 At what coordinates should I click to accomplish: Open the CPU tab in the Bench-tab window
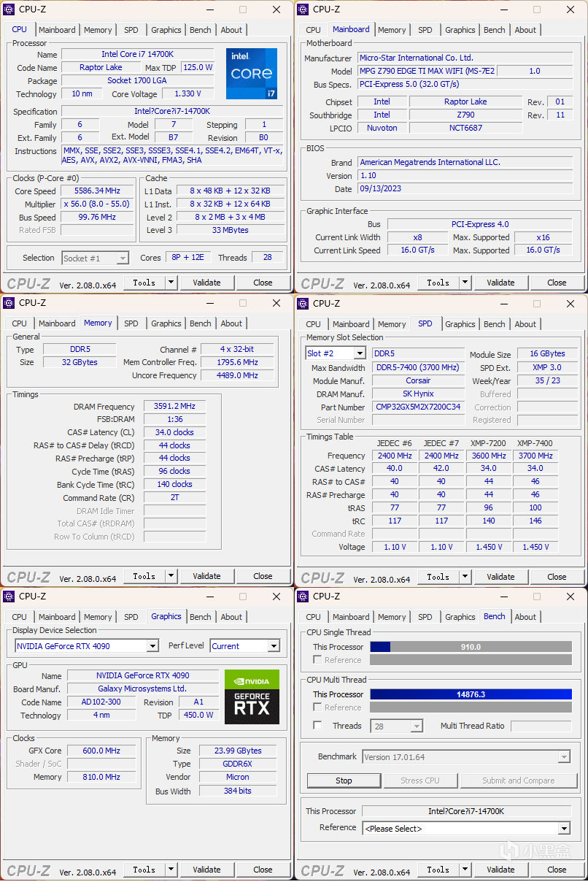(313, 617)
